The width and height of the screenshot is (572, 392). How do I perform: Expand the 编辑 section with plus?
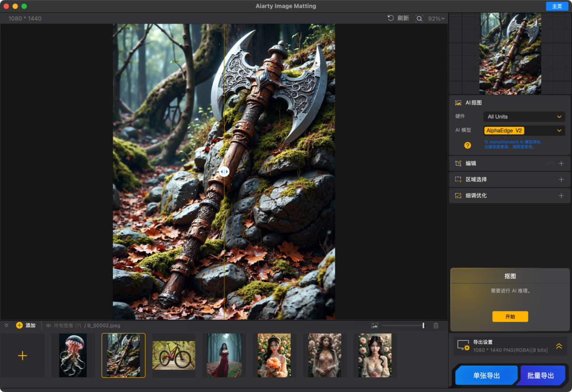click(x=561, y=163)
